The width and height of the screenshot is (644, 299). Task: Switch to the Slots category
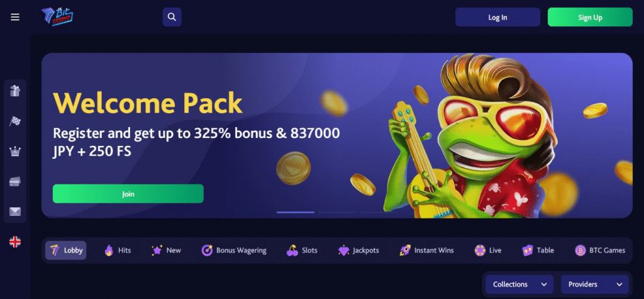(302, 250)
